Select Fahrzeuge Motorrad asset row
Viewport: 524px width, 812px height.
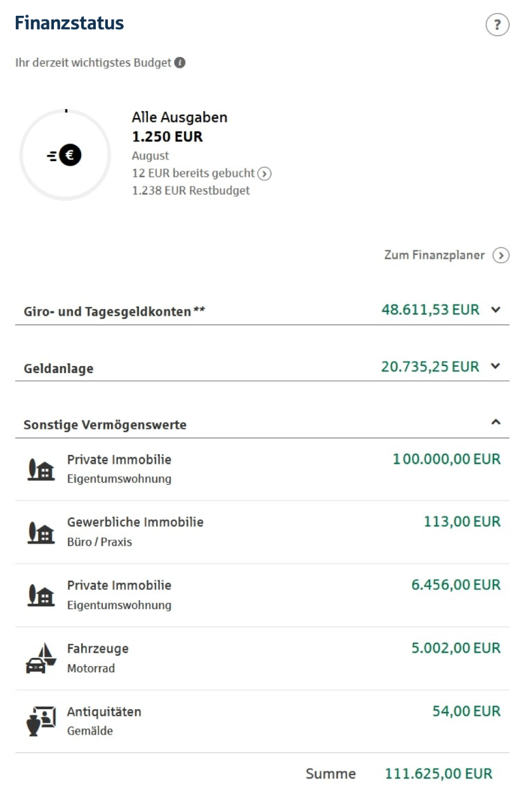coord(262,658)
